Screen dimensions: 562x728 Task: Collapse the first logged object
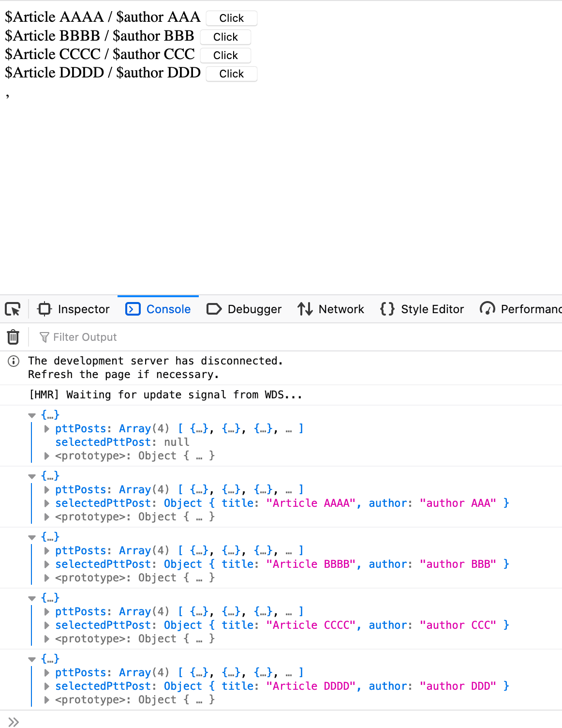pos(32,415)
